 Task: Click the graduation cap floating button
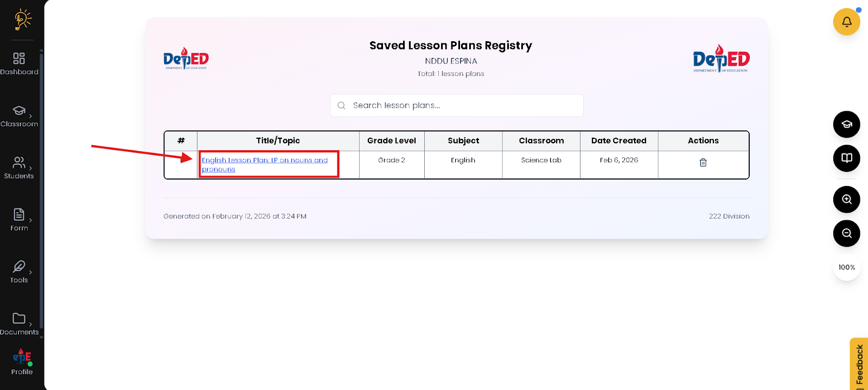(x=846, y=125)
